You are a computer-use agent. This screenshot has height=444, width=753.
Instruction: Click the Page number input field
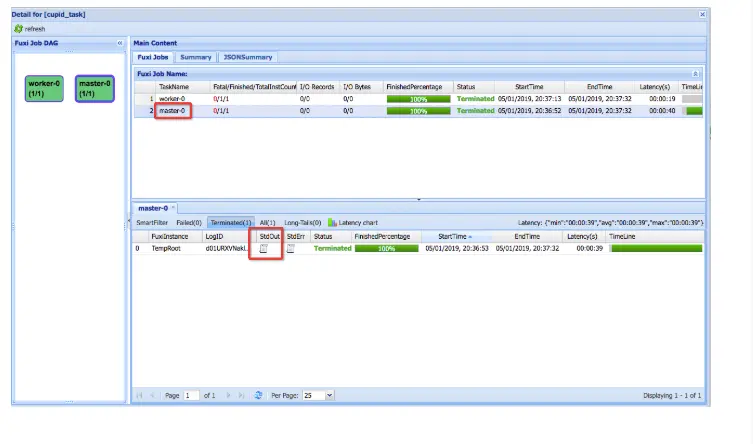click(x=192, y=396)
